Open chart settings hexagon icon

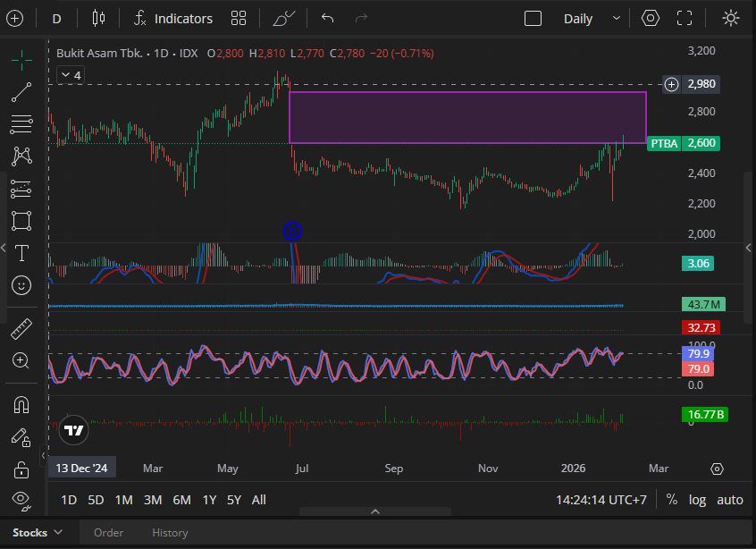651,18
